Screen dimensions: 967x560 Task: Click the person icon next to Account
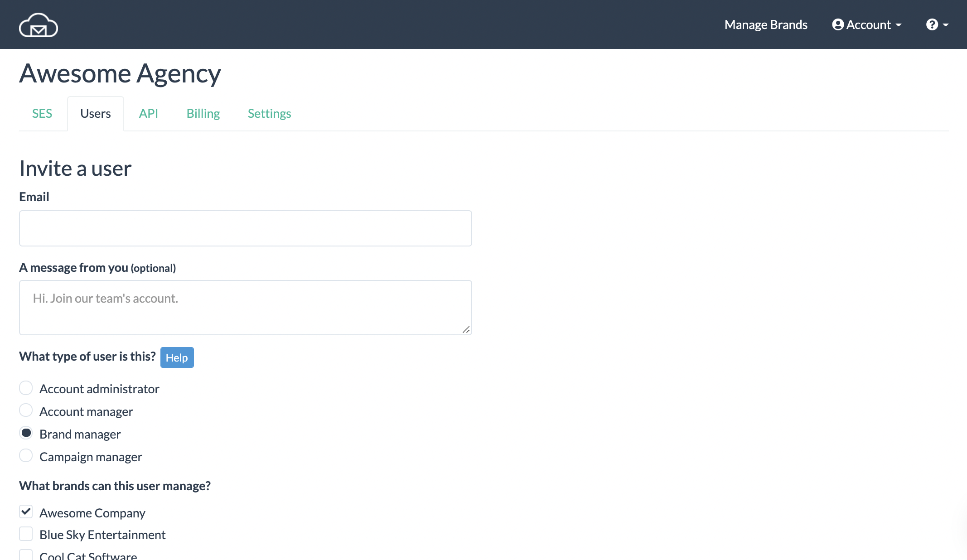pyautogui.click(x=837, y=24)
